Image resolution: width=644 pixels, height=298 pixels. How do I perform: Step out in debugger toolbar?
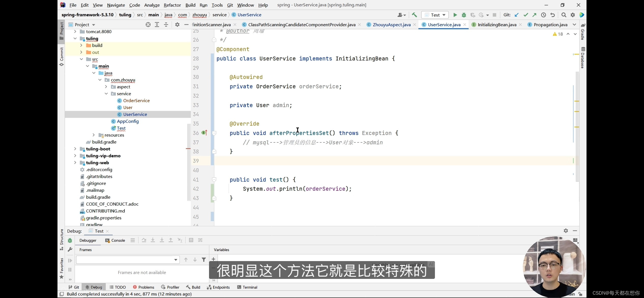click(171, 240)
